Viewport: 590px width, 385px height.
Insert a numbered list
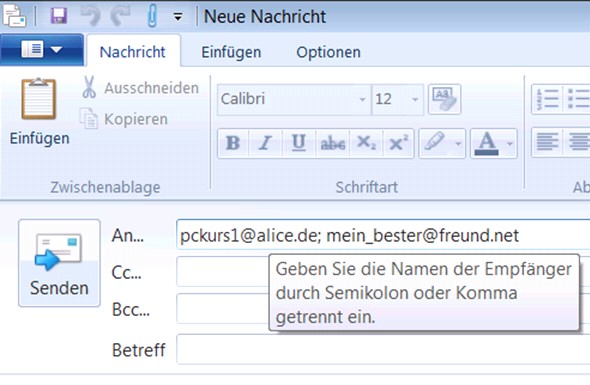[x=547, y=99]
